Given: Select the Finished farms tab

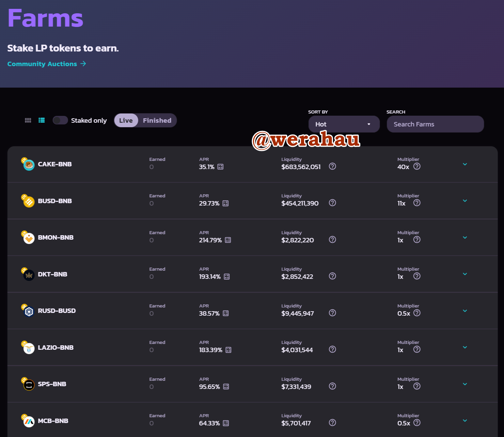Looking at the screenshot, I should coord(157,120).
